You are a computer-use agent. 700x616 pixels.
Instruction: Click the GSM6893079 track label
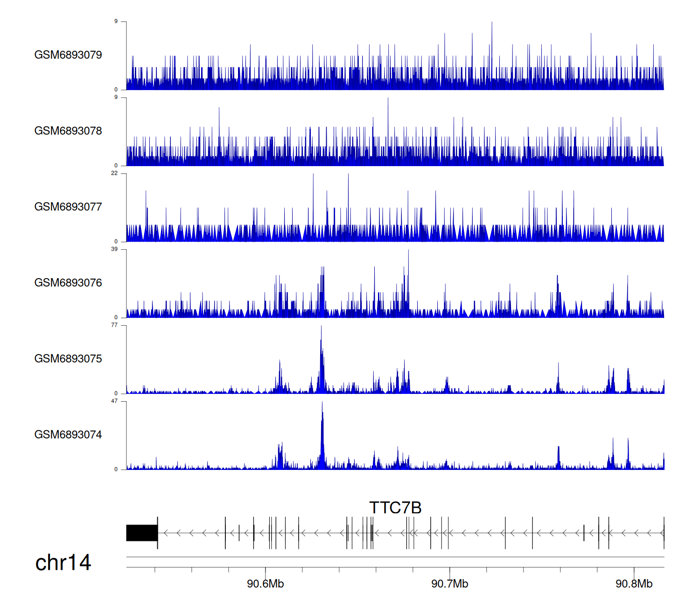click(68, 55)
